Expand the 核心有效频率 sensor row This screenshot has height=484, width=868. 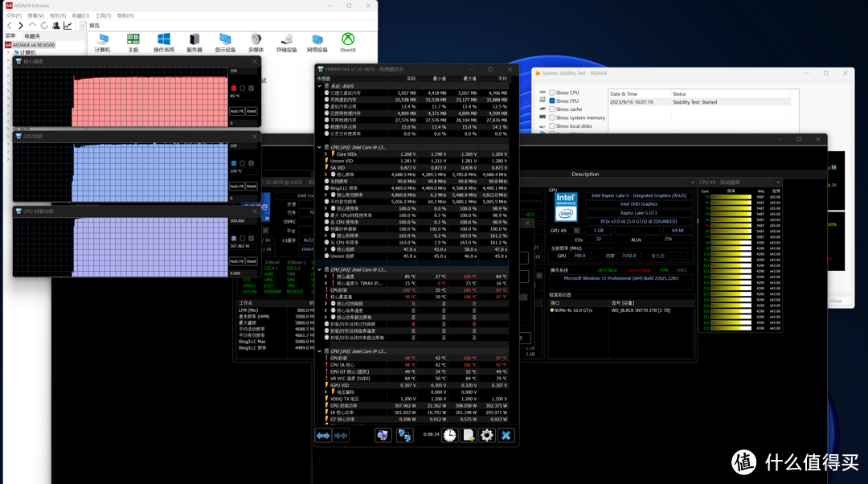point(326,195)
